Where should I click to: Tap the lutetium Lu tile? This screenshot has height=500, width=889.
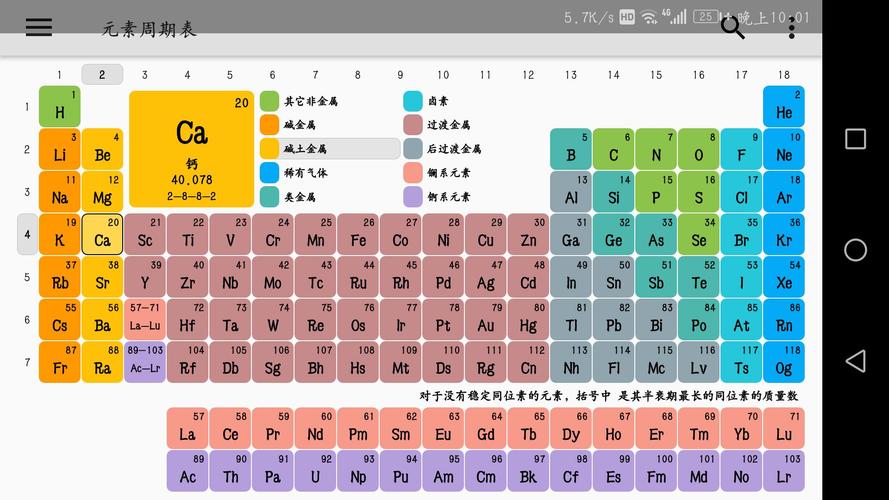[x=784, y=428]
